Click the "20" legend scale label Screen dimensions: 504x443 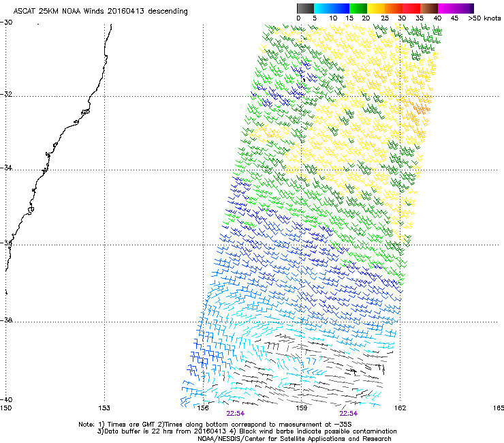click(x=366, y=18)
